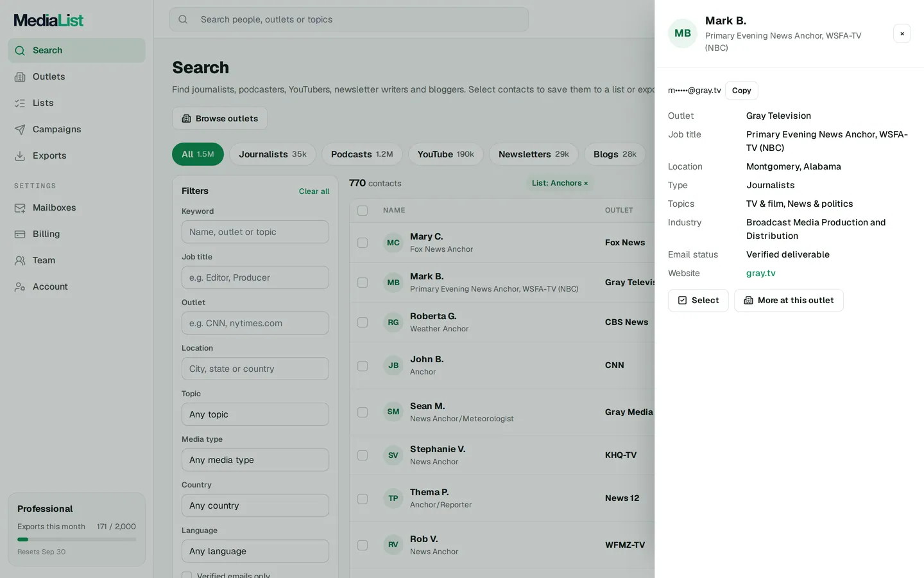
Task: Open Lists in the sidebar
Action: (x=76, y=103)
